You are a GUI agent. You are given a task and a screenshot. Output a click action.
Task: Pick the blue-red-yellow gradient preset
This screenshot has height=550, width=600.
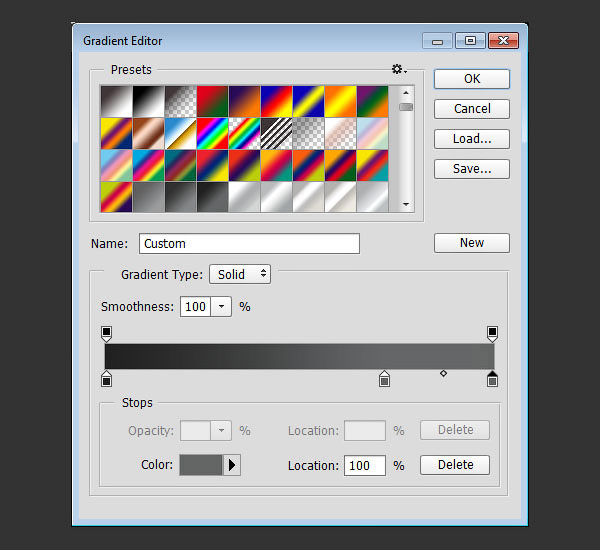(276, 101)
